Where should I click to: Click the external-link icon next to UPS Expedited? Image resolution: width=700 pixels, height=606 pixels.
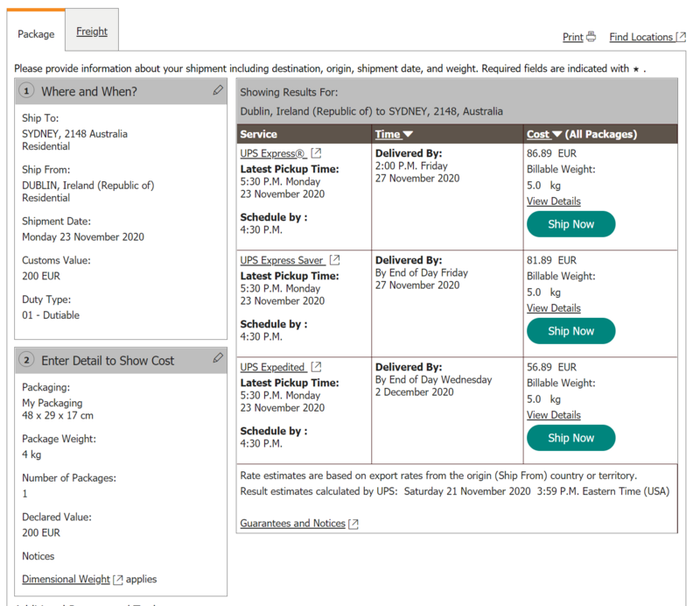(x=316, y=366)
